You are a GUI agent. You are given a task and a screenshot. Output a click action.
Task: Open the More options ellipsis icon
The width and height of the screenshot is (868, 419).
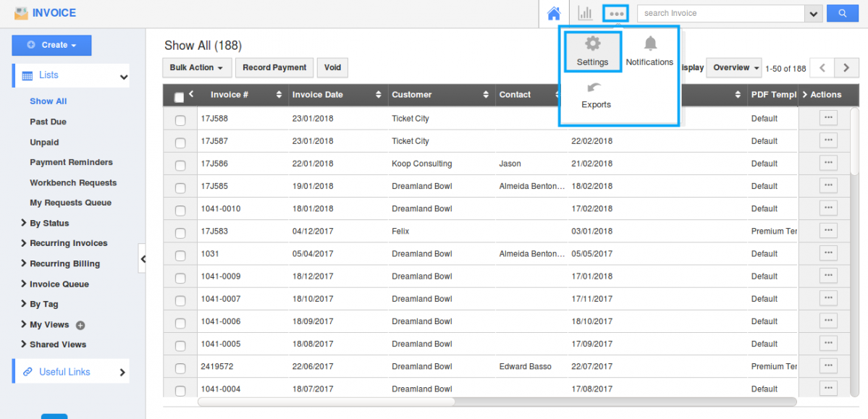point(616,13)
